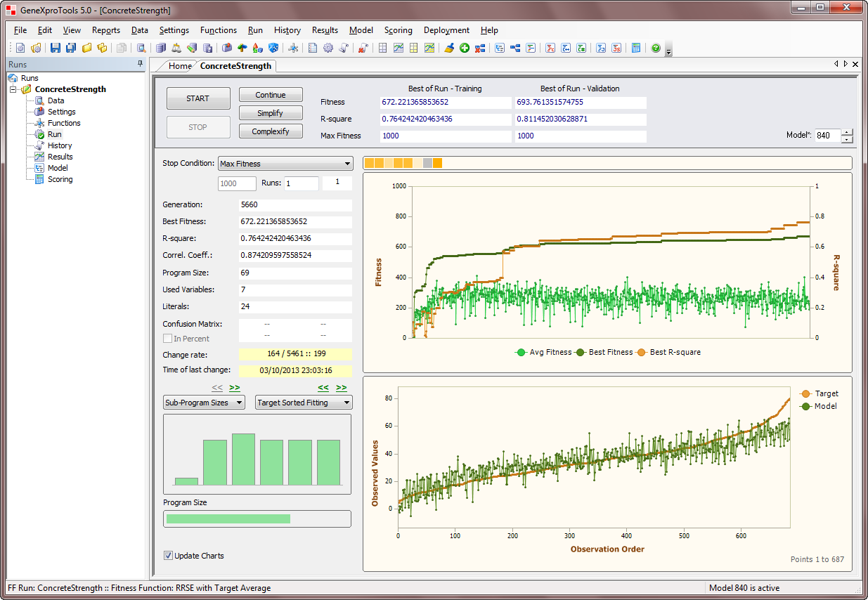Select History in the Runs tree
The width and height of the screenshot is (868, 600).
60,145
